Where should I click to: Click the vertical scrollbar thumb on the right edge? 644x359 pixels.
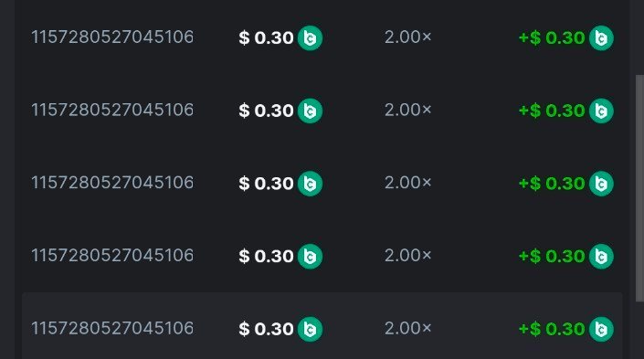coord(639,188)
